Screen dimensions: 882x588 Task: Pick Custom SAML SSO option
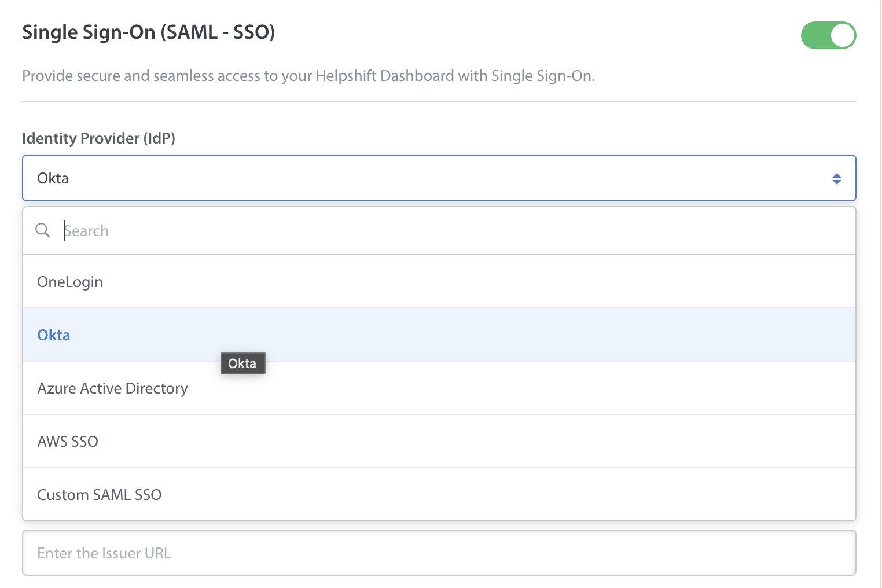[439, 495]
